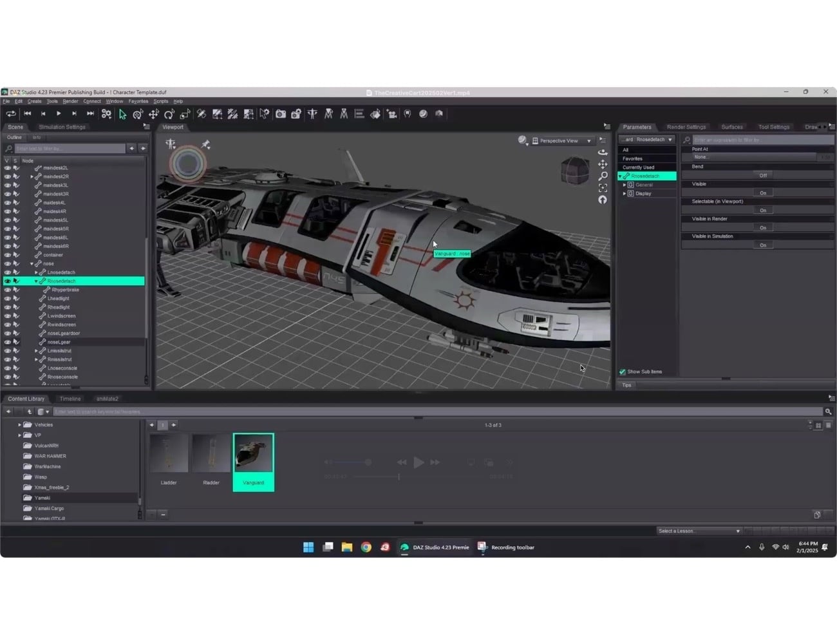Hide the Lnosedetach node with its eye icon
This screenshot has width=837, height=644.
pos(7,272)
